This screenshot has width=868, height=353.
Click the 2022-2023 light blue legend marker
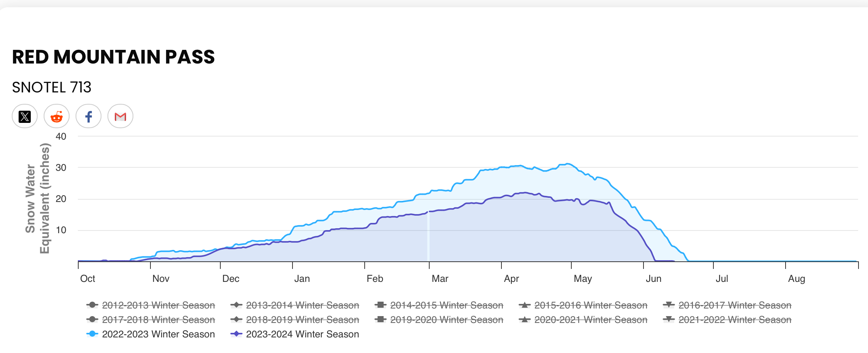(92, 334)
